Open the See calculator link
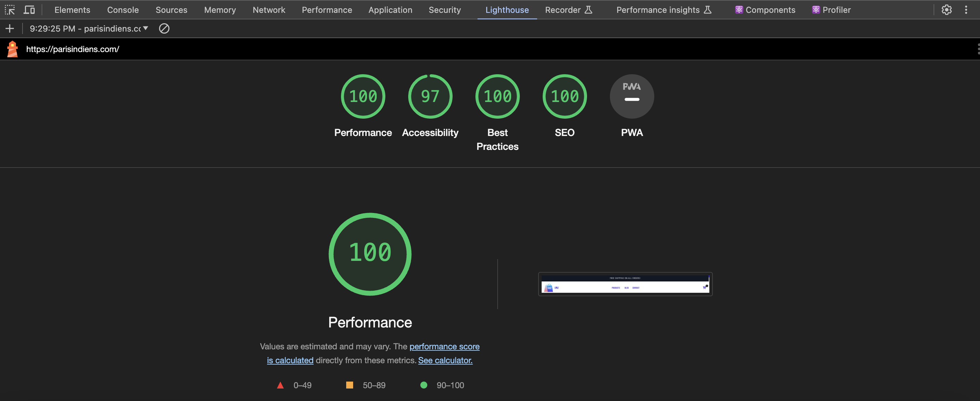This screenshot has width=980, height=401. (x=445, y=360)
